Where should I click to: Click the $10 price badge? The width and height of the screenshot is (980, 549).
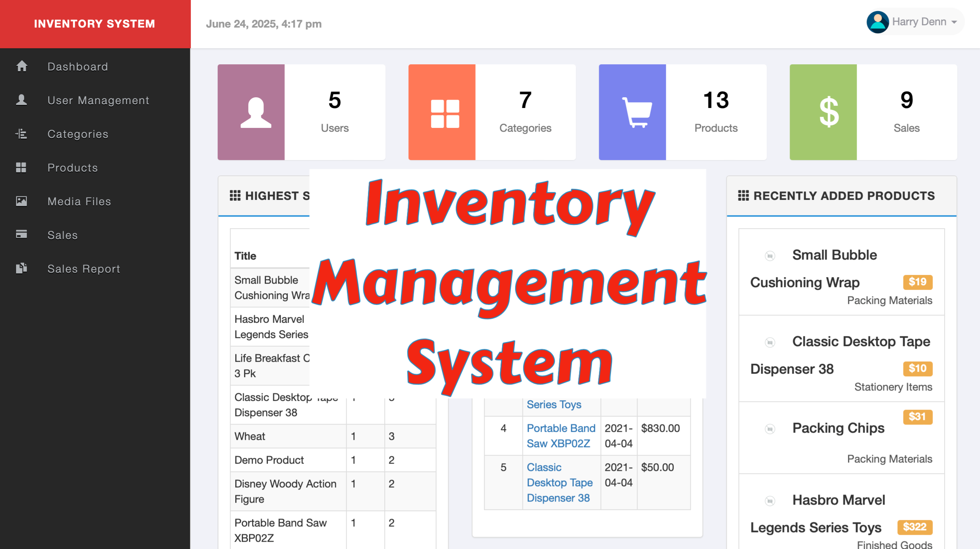917,368
